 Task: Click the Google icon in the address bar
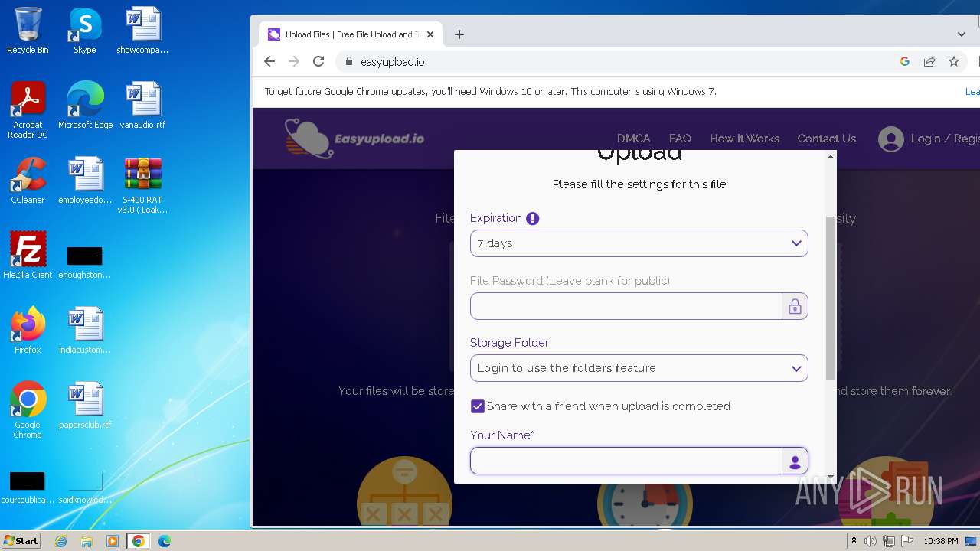(x=904, y=61)
